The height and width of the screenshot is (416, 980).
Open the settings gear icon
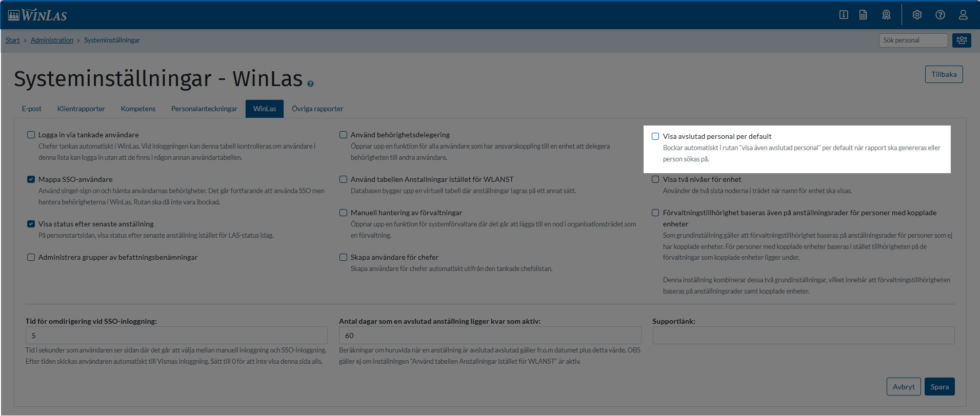(x=917, y=15)
